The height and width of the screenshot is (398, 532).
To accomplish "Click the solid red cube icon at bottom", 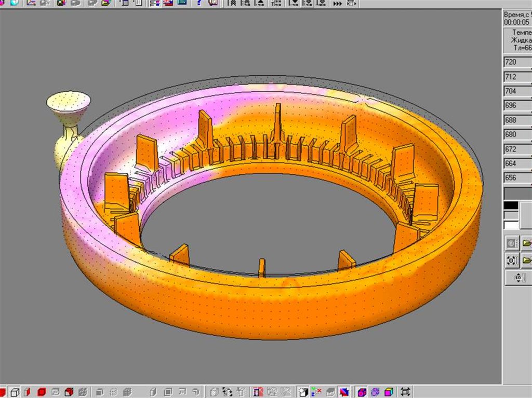I will coord(42,392).
